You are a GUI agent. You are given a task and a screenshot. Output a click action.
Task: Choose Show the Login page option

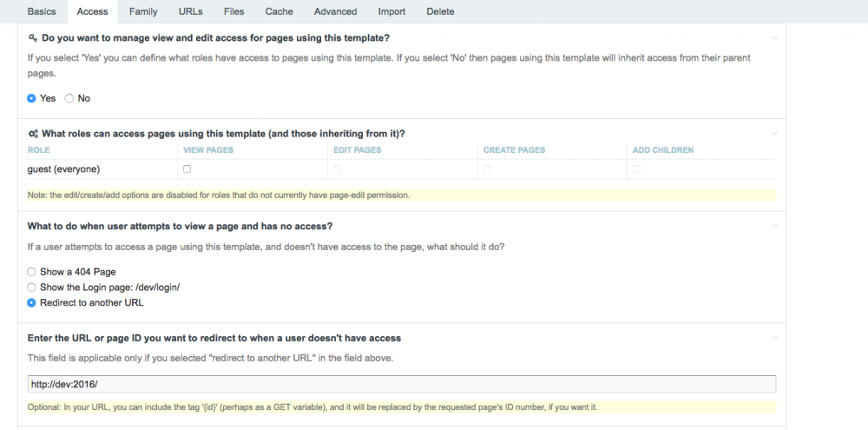click(x=32, y=288)
